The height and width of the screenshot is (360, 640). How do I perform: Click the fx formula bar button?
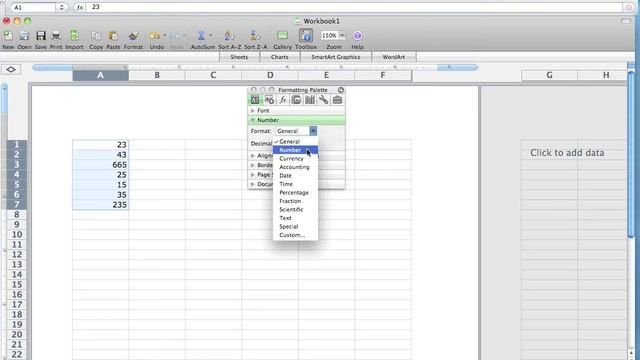click(x=80, y=7)
